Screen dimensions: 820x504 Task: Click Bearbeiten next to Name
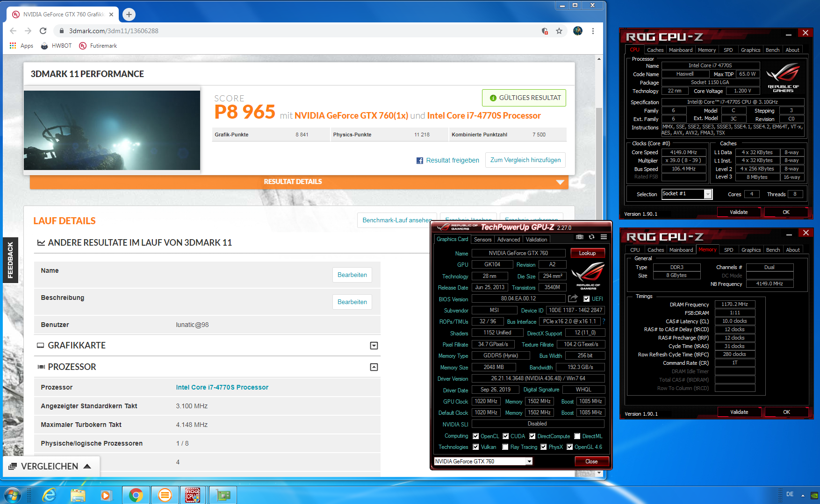pyautogui.click(x=352, y=275)
